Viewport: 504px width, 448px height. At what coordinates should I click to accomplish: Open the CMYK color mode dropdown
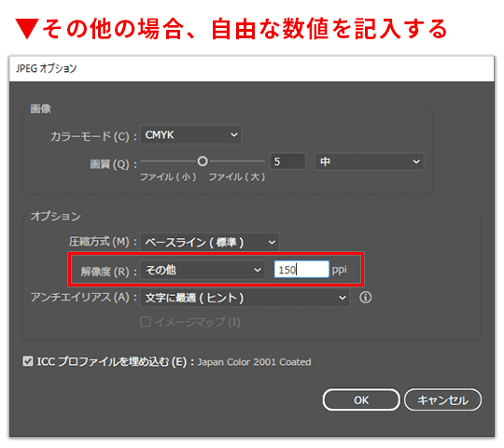[191, 134]
